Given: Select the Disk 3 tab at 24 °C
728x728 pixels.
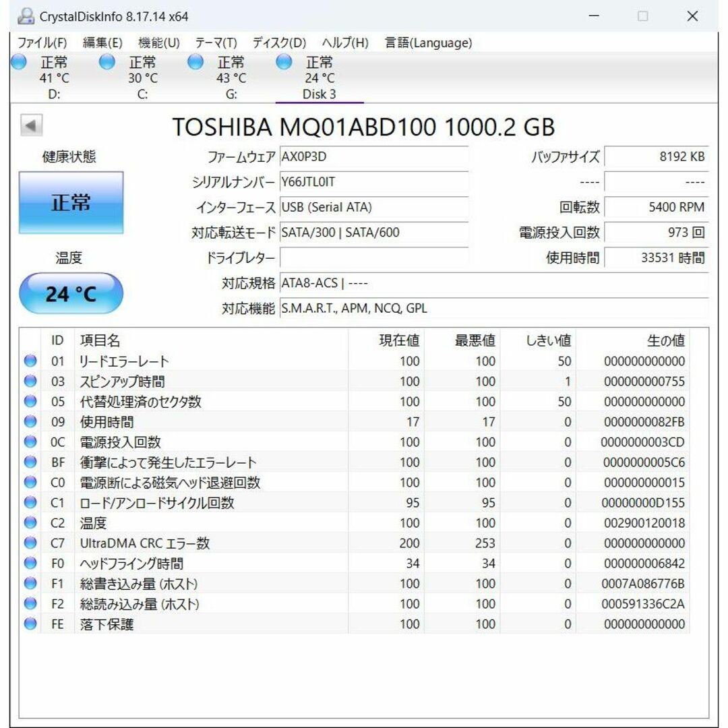Looking at the screenshot, I should (320, 77).
